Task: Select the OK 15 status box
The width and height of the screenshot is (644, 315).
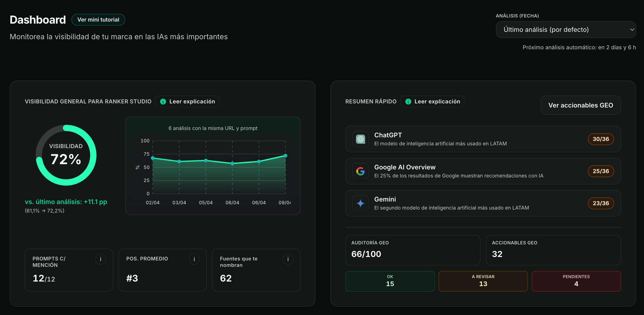Action: (390, 281)
